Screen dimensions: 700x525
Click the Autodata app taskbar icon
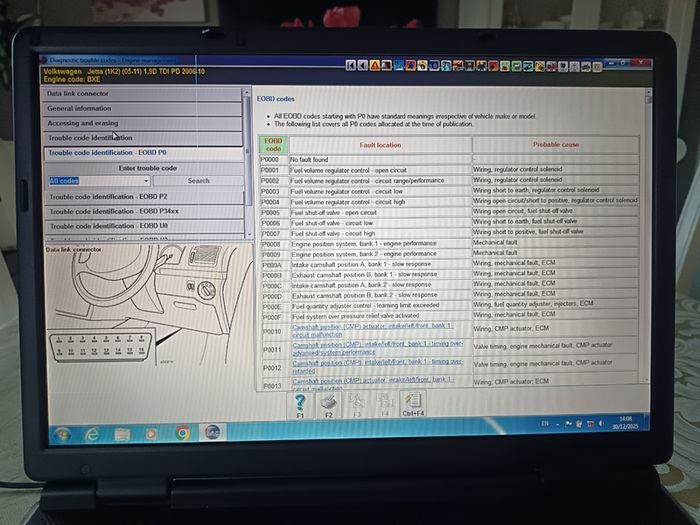click(212, 432)
